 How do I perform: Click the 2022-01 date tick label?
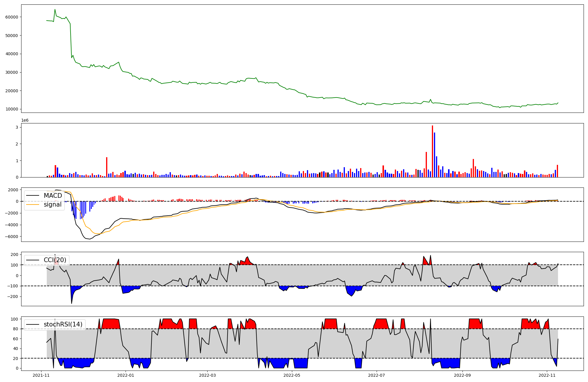126,375
